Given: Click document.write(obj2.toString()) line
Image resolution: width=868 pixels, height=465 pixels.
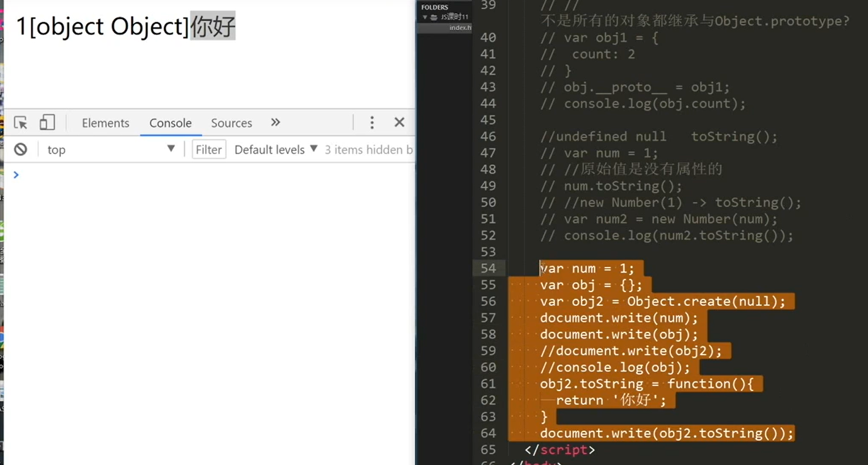Looking at the screenshot, I should [666, 433].
